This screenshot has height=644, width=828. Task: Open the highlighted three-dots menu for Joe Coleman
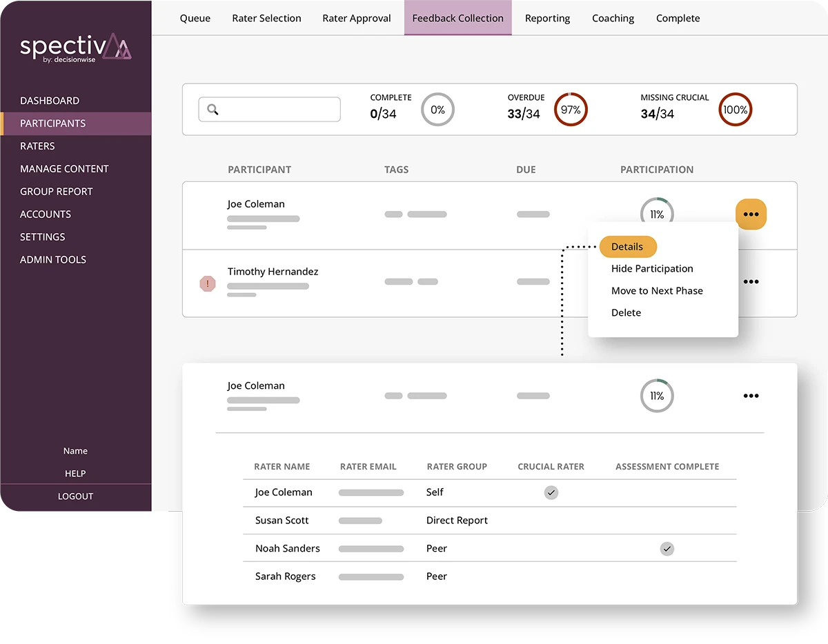[751, 214]
